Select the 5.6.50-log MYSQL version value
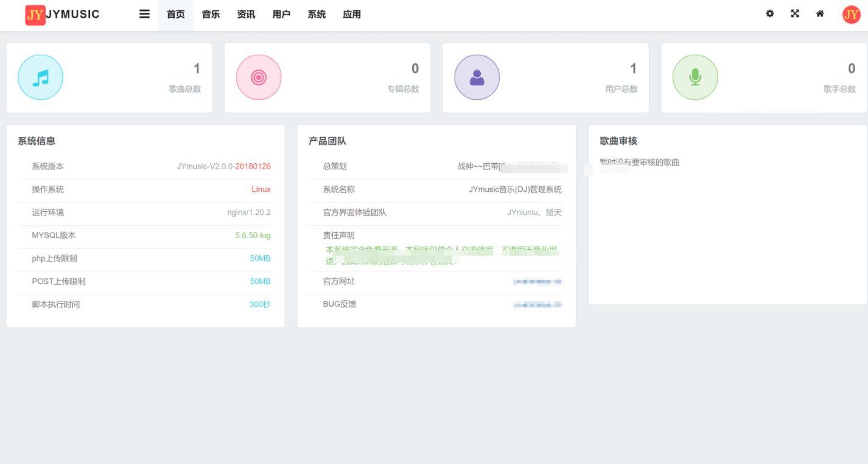This screenshot has height=464, width=868. pyautogui.click(x=253, y=236)
